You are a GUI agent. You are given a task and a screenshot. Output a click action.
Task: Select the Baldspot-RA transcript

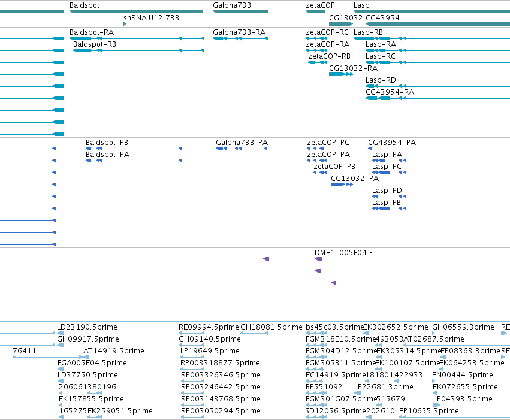click(137, 38)
